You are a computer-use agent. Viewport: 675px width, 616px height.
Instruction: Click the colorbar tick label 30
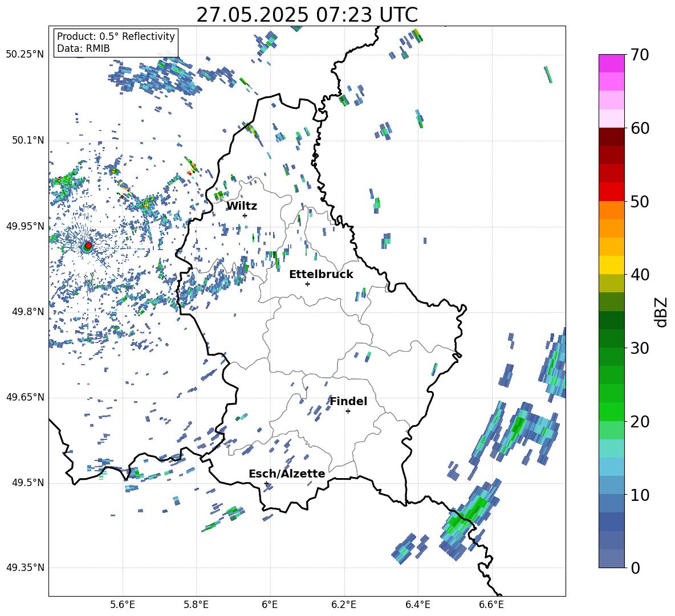(x=640, y=348)
